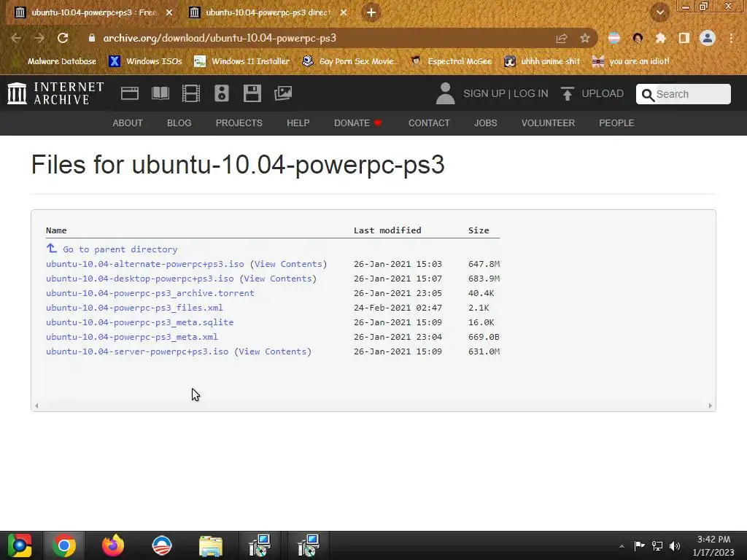747x560 pixels.
Task: Open the images icon in Archive navbar
Action: pos(283,93)
